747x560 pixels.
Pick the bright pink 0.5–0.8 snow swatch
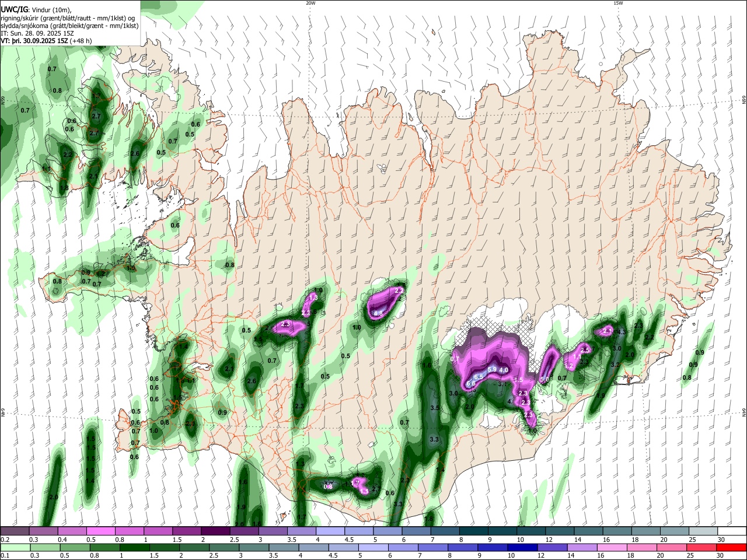101,531
